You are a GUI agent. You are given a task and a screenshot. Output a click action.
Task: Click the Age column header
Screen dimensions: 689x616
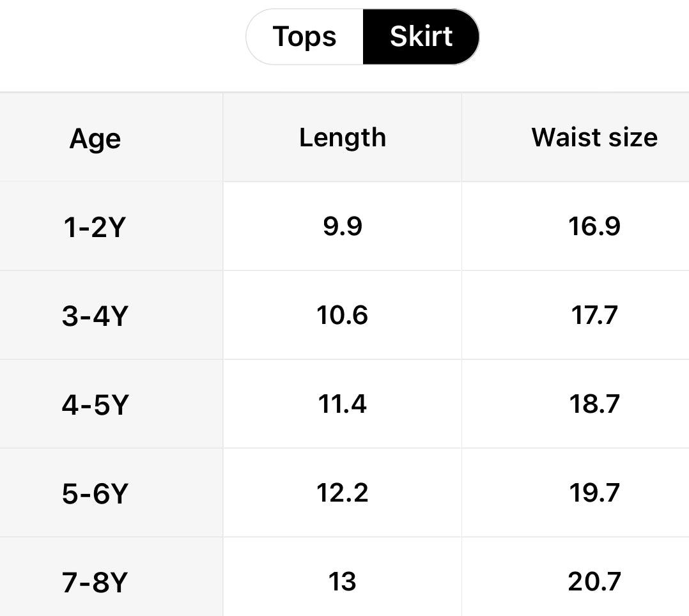click(x=95, y=137)
